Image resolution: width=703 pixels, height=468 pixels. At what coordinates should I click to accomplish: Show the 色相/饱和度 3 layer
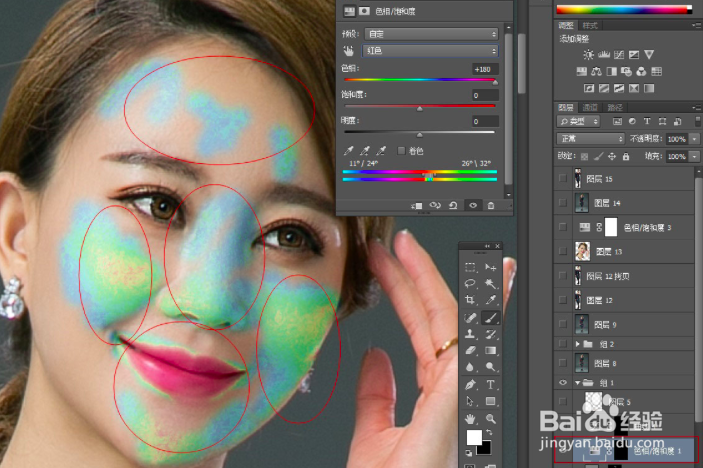[563, 227]
